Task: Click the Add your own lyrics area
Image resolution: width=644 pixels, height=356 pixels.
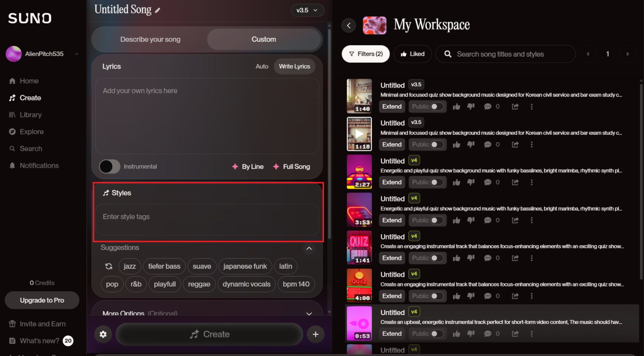Action: coord(207,116)
